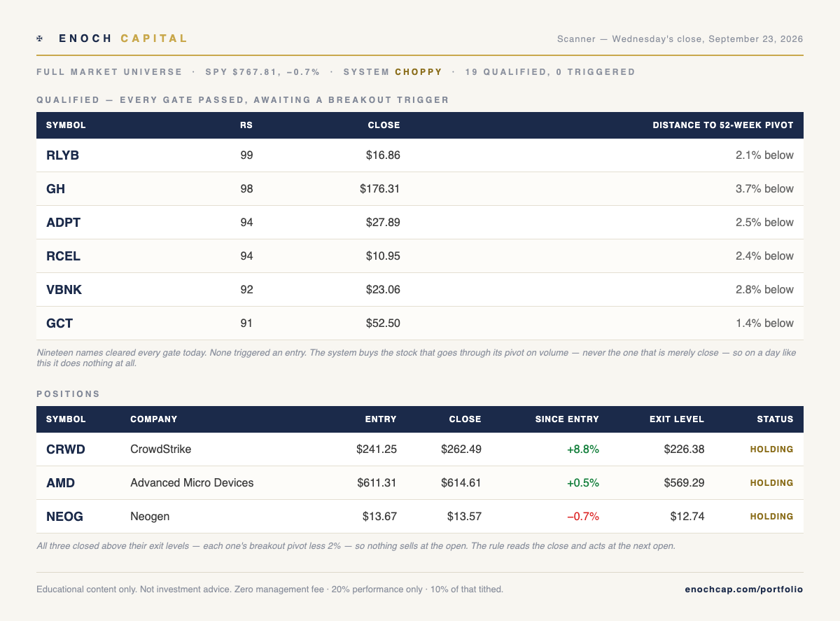Click the Distance to 52-Week Pivot header

(x=723, y=125)
